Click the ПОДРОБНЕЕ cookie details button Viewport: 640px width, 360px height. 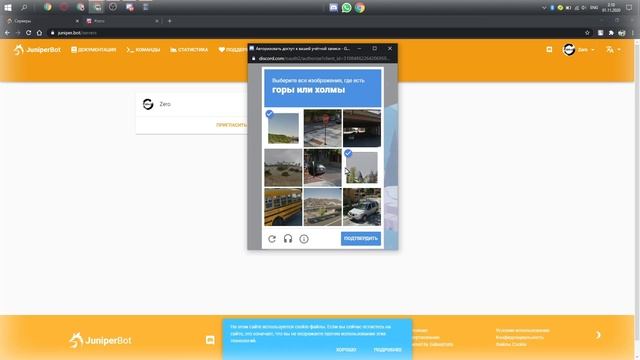[387, 350]
